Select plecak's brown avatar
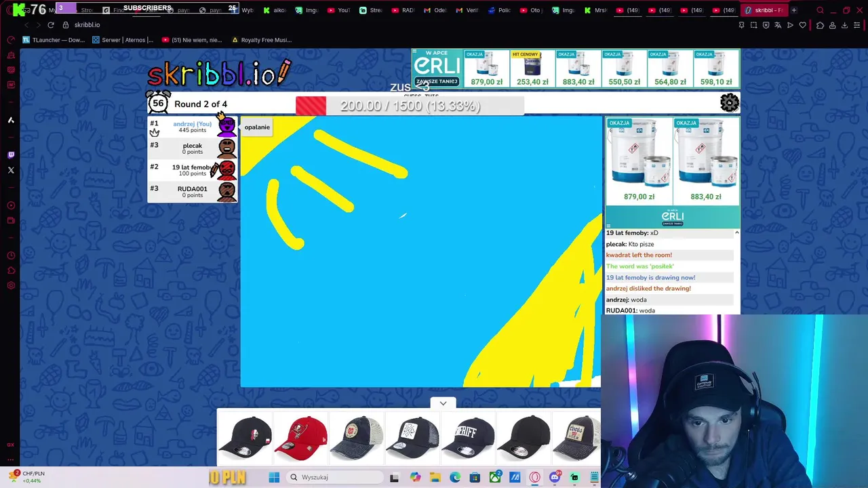This screenshot has width=868, height=488. pyautogui.click(x=226, y=148)
